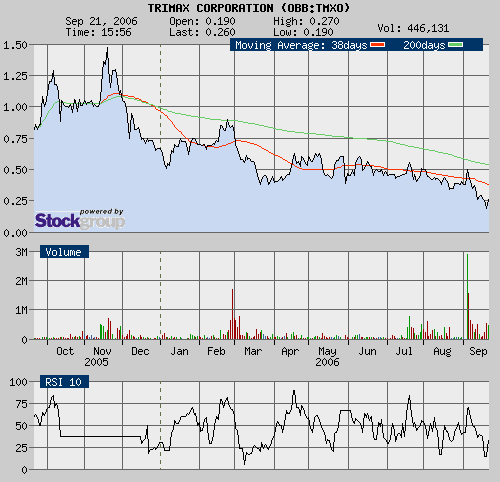Click the Oct month label
This screenshot has height=482, width=500.
(x=65, y=351)
